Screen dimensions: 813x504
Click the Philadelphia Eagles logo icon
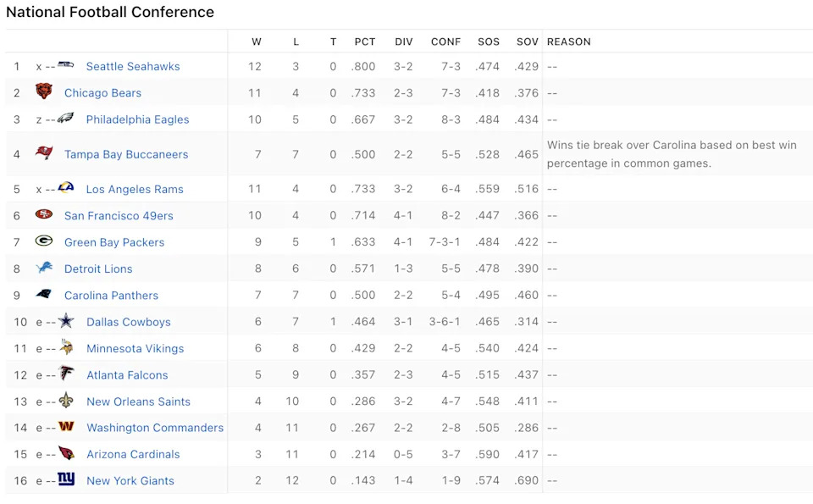coord(66,119)
